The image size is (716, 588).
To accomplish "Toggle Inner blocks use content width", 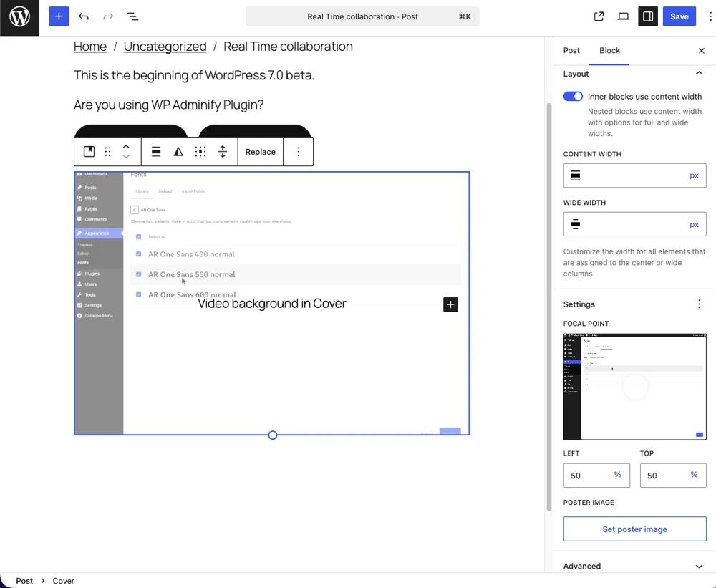I will click(x=573, y=97).
